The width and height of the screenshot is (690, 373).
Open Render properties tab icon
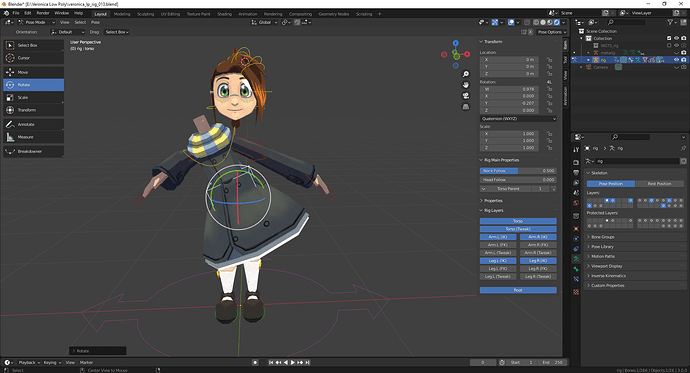576,162
